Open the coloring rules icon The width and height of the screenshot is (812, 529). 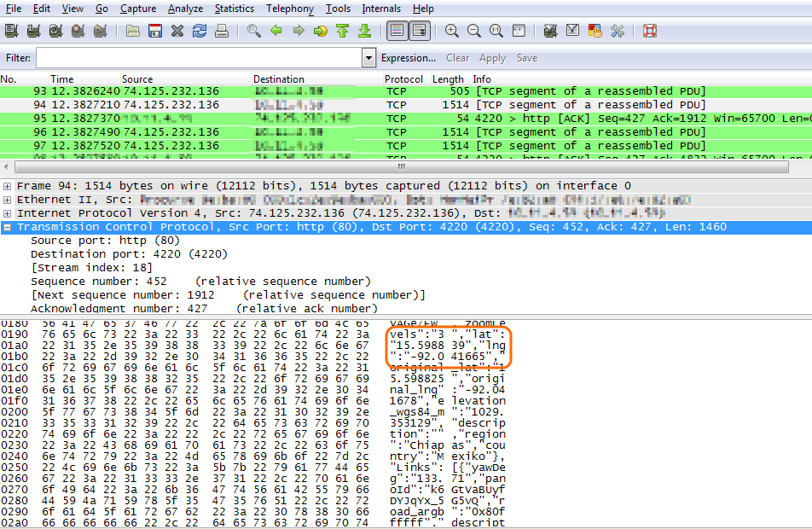(x=595, y=31)
